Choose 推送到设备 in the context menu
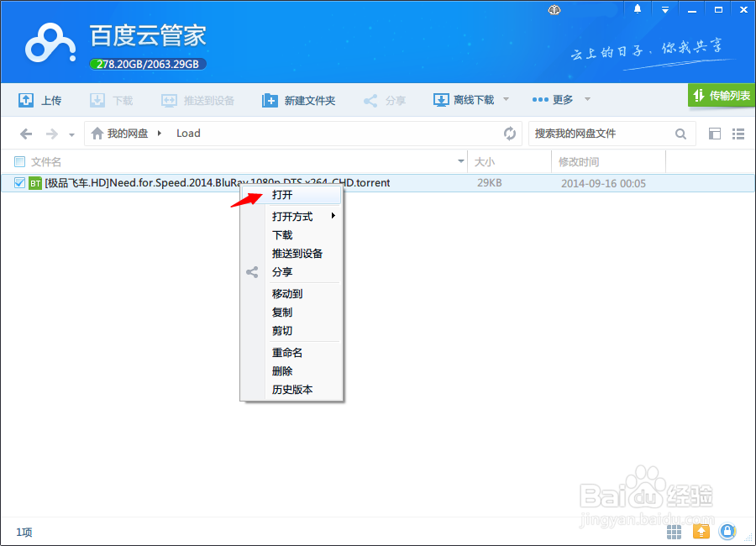Viewport: 756px width, 546px height. coord(292,253)
